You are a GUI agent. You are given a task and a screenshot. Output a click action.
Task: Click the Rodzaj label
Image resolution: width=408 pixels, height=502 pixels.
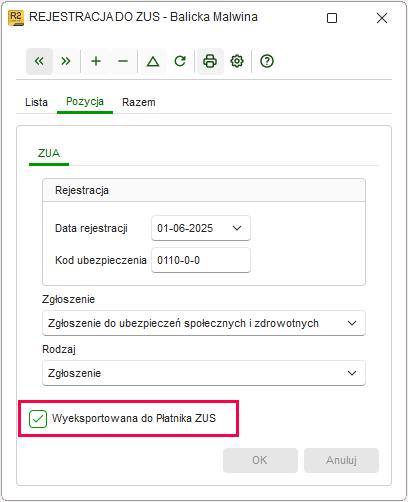[x=59, y=349]
